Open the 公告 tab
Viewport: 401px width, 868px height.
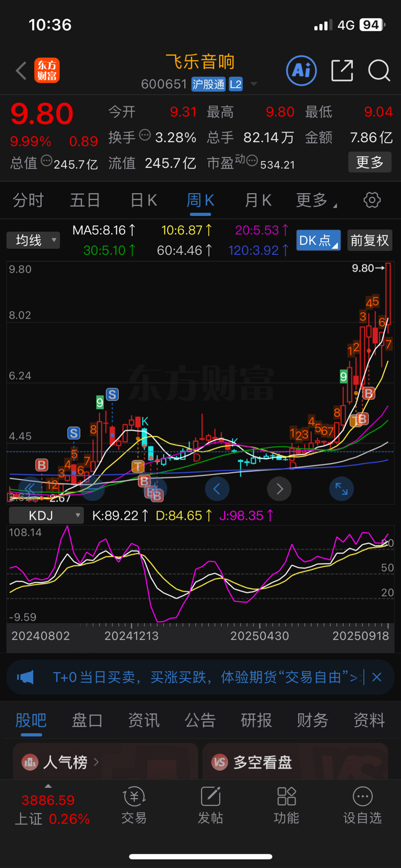(x=200, y=720)
